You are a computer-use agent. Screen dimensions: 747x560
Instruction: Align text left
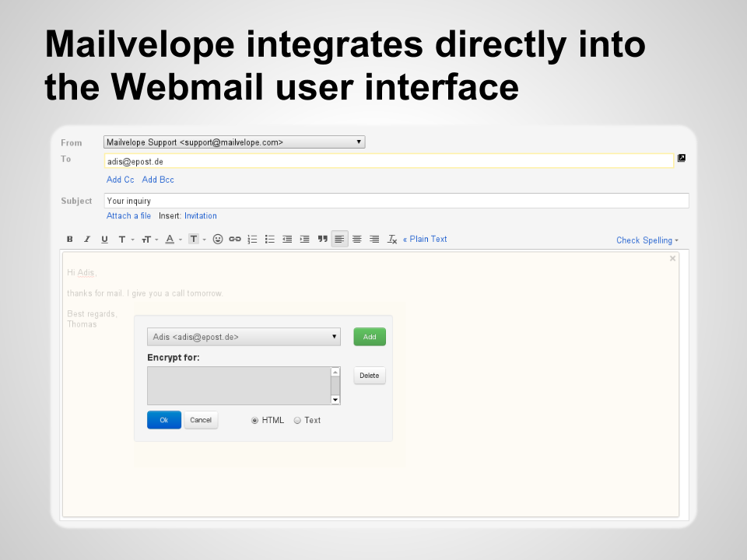tap(340, 239)
